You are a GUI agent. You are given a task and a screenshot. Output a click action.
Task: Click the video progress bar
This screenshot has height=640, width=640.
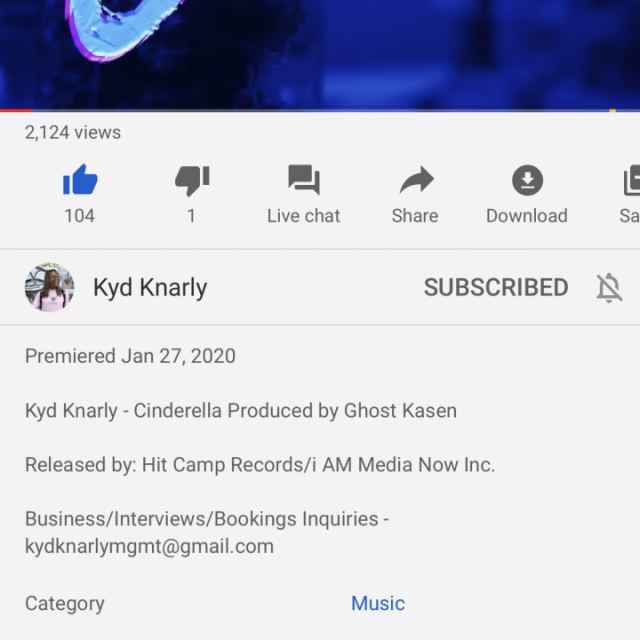320,110
